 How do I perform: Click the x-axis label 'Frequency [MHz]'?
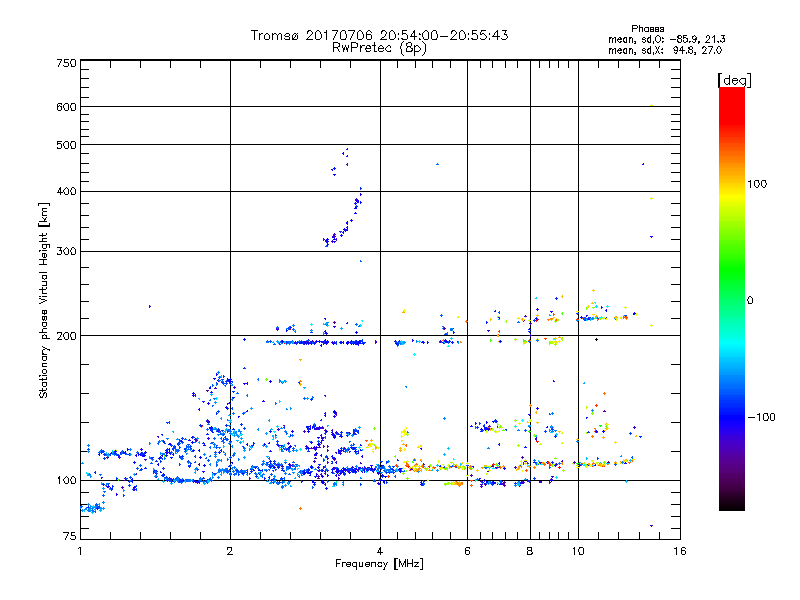379,564
